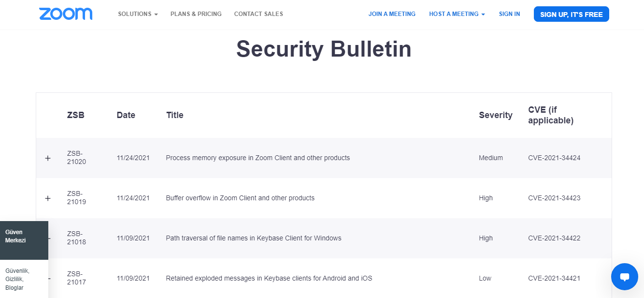
Task: Select the Title column header
Action: [x=175, y=115]
